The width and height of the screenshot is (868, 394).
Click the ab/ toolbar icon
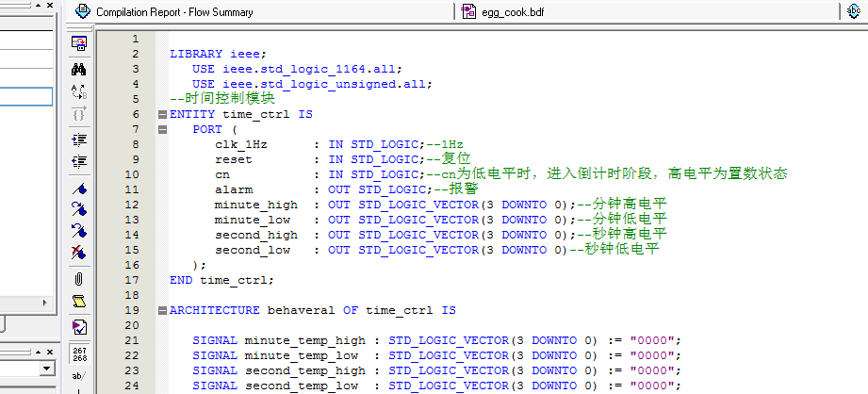pos(79,376)
